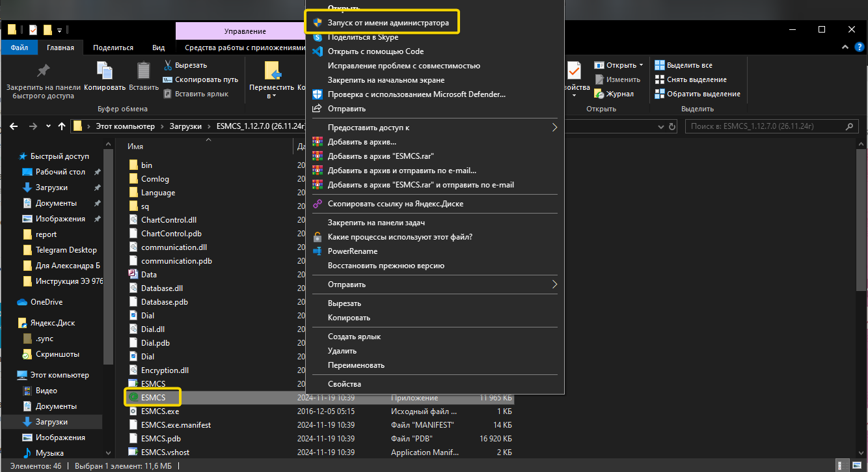Screen dimensions: 868x472
Task: Select the Language folder
Action: [x=158, y=193]
